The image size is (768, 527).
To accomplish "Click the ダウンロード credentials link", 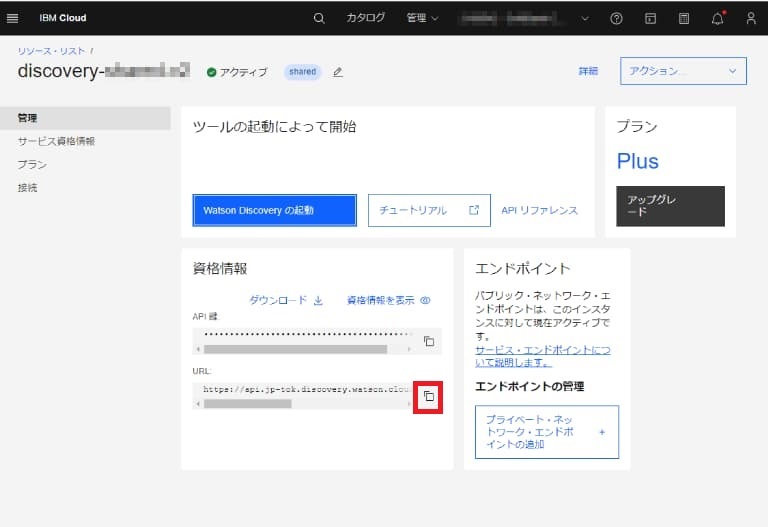I will (x=286, y=300).
